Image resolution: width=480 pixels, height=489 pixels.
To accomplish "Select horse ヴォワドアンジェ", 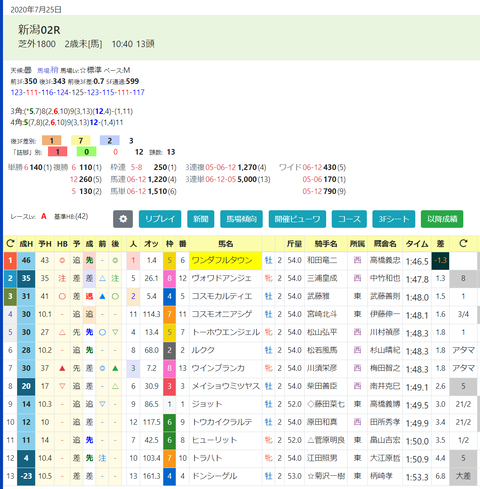I will [x=221, y=278].
